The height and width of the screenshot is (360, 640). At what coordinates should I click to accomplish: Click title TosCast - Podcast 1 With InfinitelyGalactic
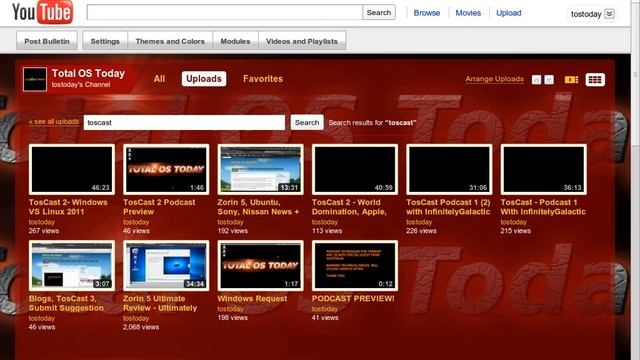tap(543, 207)
